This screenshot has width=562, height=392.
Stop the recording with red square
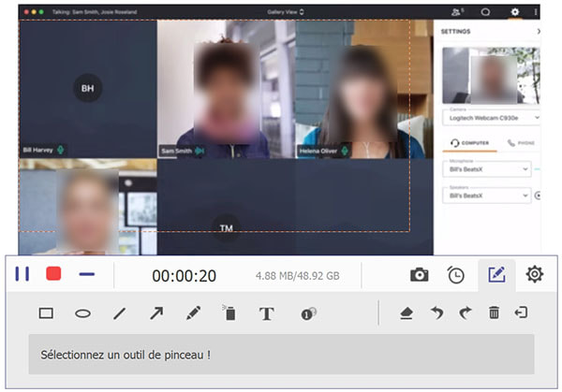coord(53,274)
